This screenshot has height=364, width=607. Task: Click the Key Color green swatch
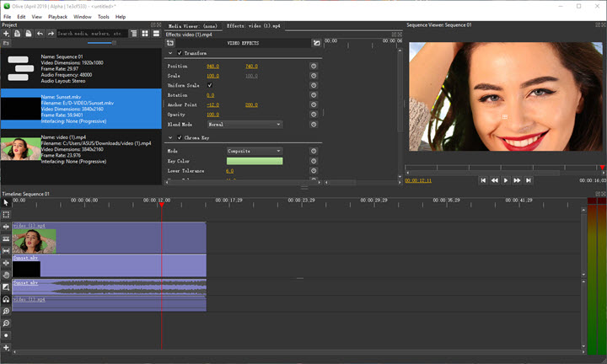tap(254, 161)
